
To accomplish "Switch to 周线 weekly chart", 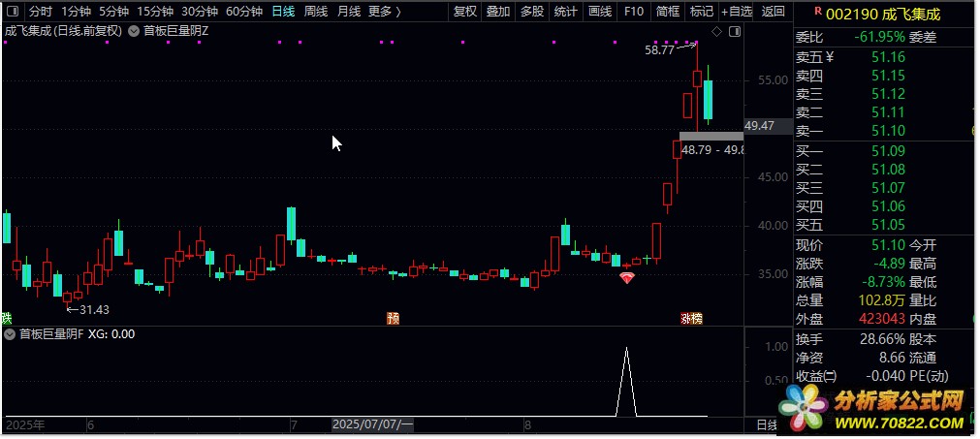I will [x=316, y=12].
